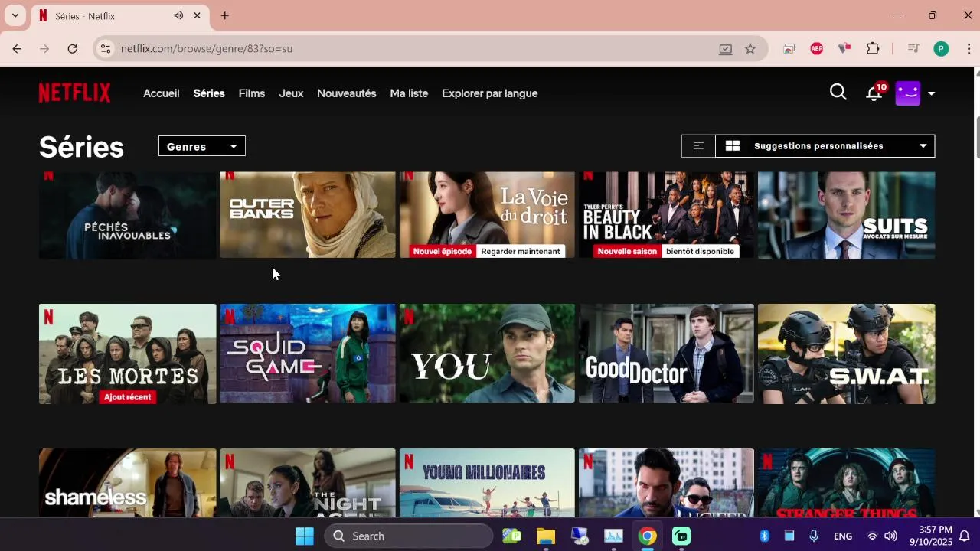The height and width of the screenshot is (551, 980).
Task: Click the Regarder maintenant badge
Action: (521, 251)
